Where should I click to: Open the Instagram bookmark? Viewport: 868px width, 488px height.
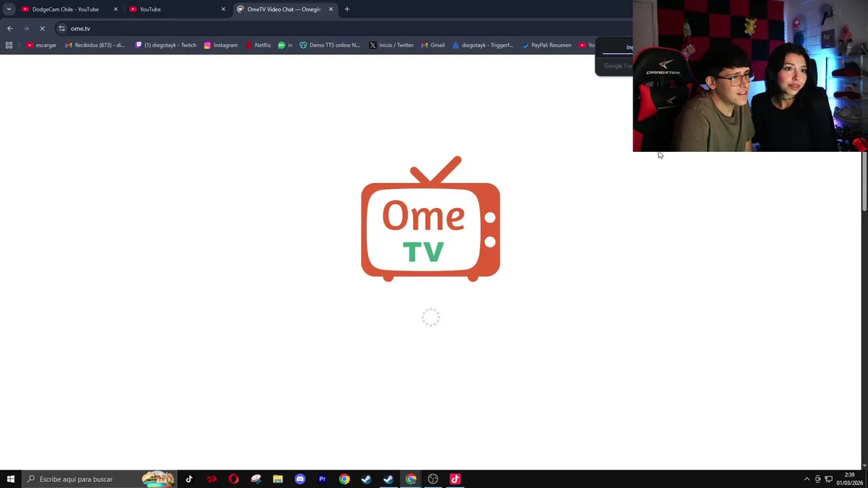(221, 45)
